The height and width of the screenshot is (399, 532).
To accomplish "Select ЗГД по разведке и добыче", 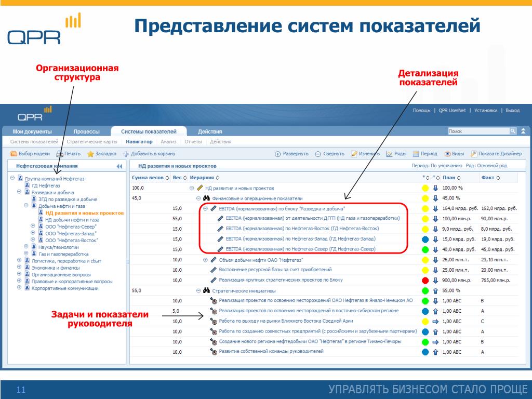I will (68, 199).
